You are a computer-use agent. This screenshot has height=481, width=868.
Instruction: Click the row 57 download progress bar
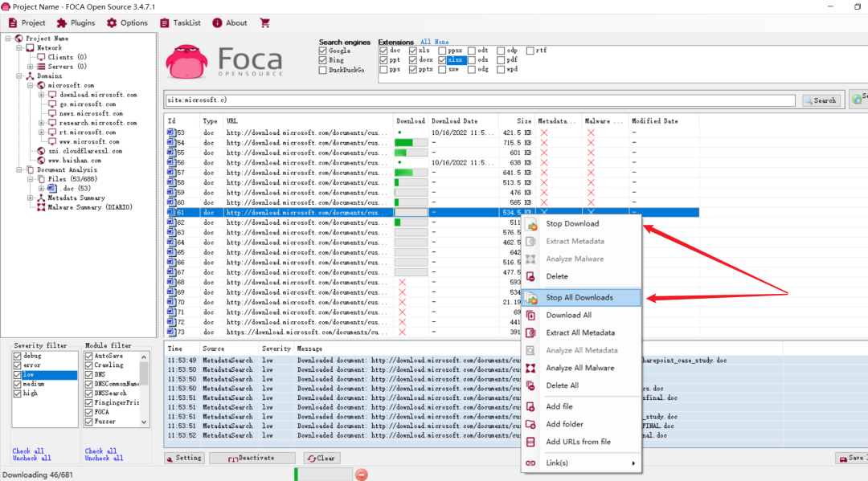pos(411,173)
